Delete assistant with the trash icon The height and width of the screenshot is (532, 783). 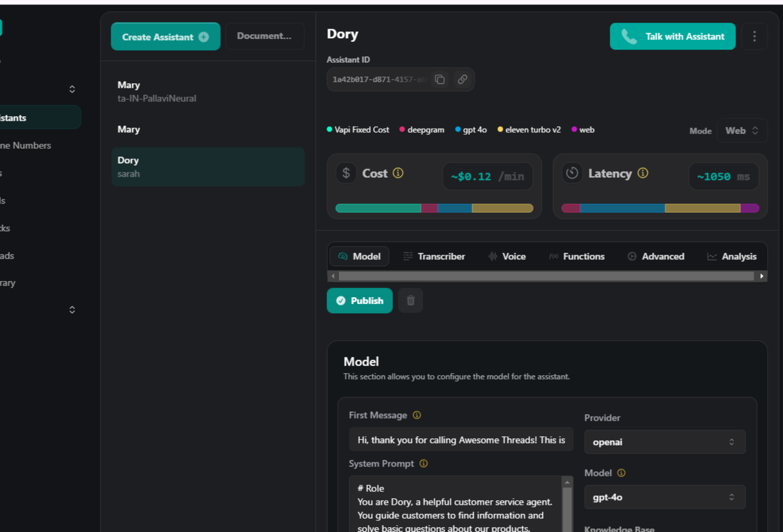(411, 300)
